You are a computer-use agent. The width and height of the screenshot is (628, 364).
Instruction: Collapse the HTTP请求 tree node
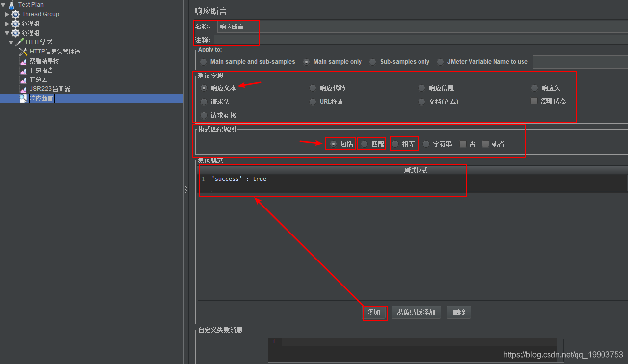point(11,43)
